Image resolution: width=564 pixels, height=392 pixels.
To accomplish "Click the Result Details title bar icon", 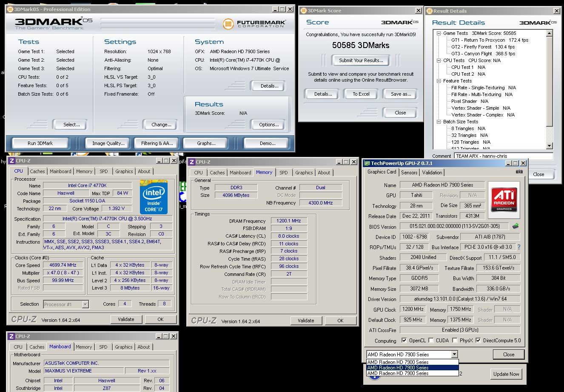I will tap(430, 11).
